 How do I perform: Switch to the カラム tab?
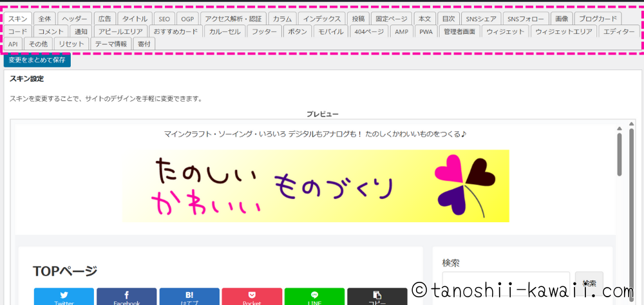282,19
